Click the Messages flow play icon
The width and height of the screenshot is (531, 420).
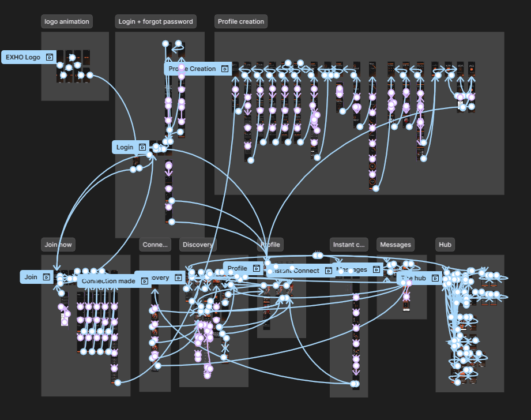coord(376,269)
